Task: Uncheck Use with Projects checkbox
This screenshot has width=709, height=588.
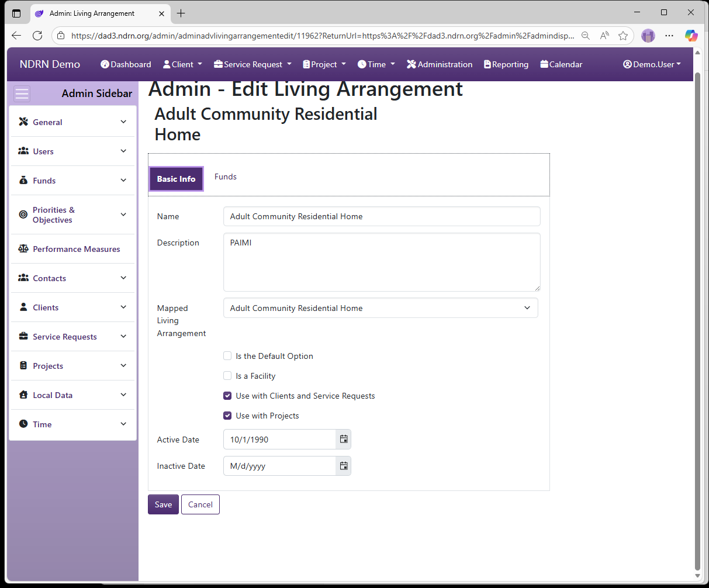Action: [x=227, y=416]
